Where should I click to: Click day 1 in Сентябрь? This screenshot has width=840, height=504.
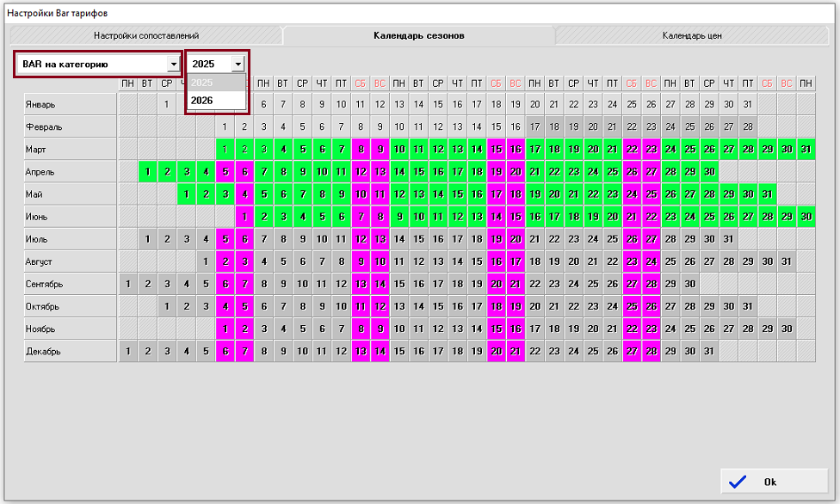tap(127, 284)
